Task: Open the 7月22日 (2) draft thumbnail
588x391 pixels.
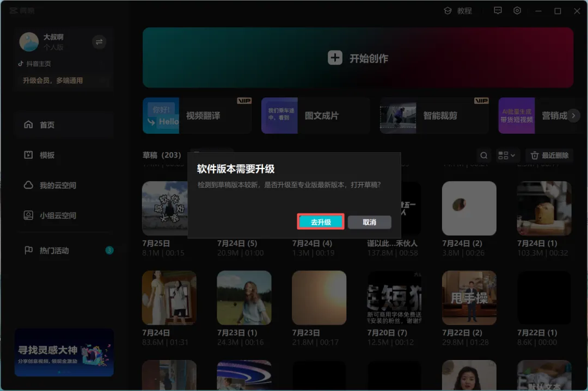Action: (x=469, y=298)
